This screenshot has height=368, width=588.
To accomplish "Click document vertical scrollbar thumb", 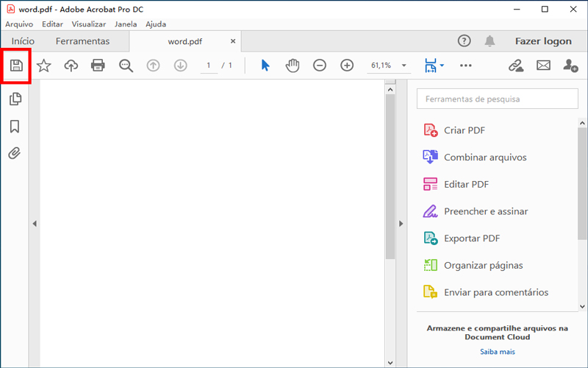I will coord(390,177).
